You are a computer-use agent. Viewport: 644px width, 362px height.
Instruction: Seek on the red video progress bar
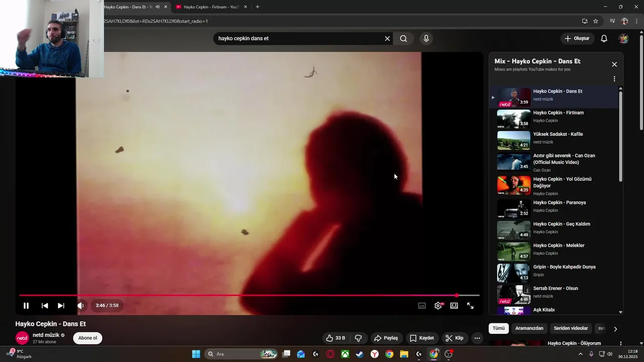pyautogui.click(x=249, y=296)
